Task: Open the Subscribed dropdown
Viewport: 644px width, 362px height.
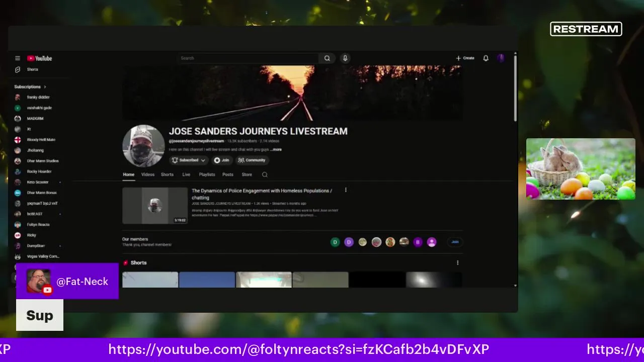Action: tap(189, 160)
